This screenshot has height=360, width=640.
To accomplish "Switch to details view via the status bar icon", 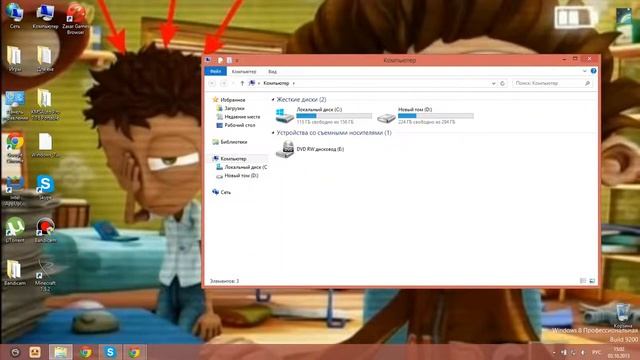I will click(x=583, y=281).
